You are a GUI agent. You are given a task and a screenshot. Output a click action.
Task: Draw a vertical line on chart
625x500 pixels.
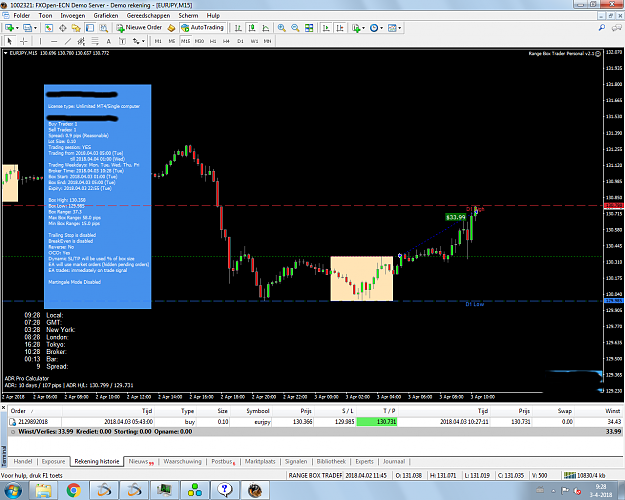pyautogui.click(x=40, y=41)
